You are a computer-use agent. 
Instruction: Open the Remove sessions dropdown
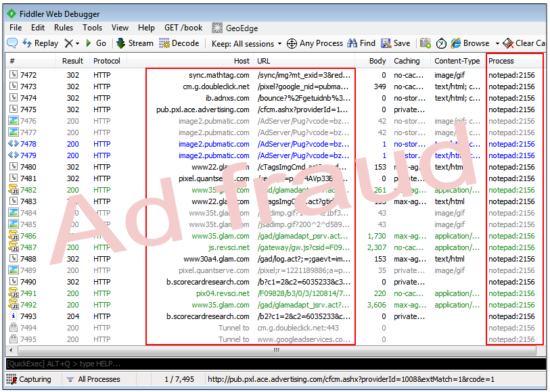pos(72,43)
